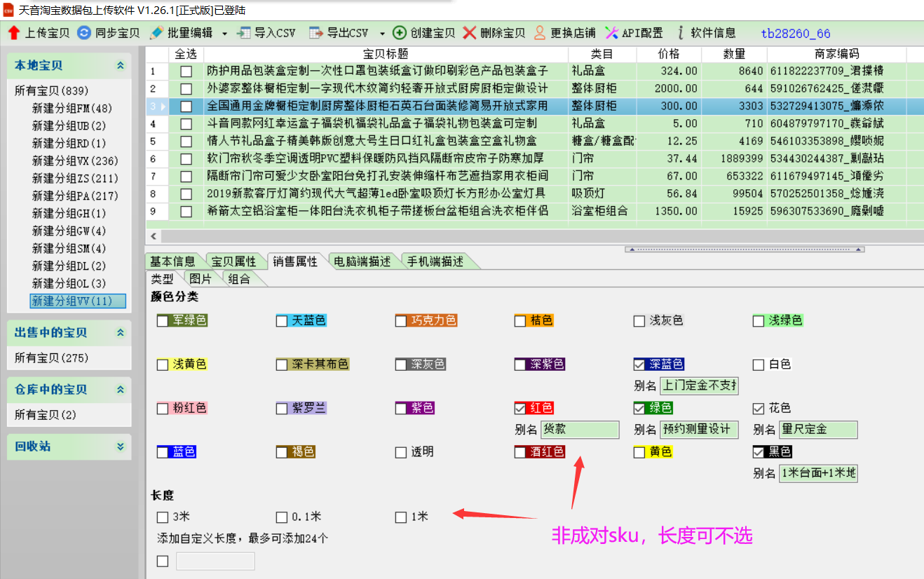Check the 军绿色 color checkbox

pyautogui.click(x=163, y=321)
